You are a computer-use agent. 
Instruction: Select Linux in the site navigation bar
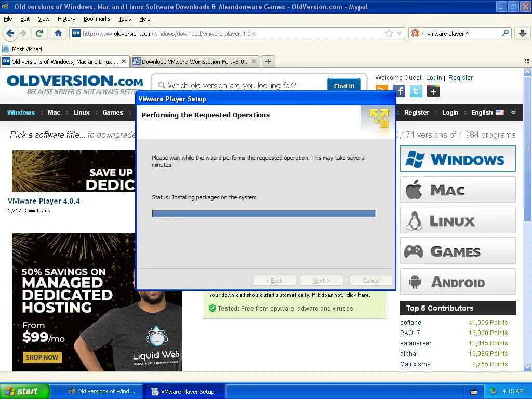pyautogui.click(x=82, y=113)
